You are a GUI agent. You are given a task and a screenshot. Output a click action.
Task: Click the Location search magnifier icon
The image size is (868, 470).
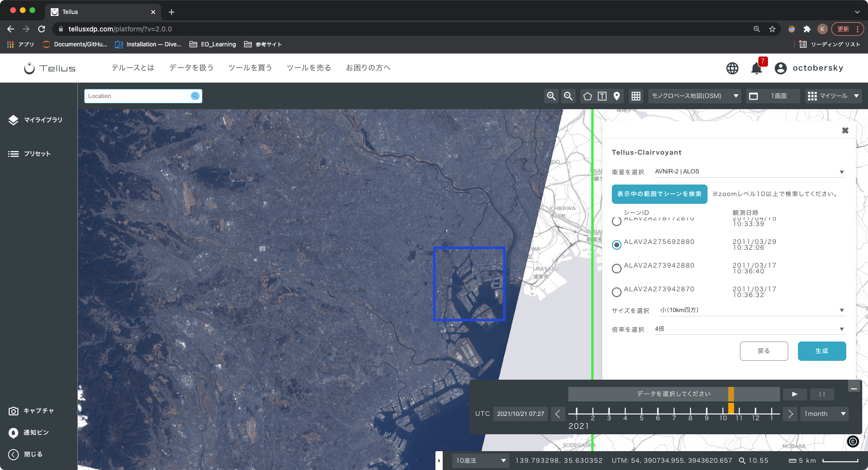(195, 96)
